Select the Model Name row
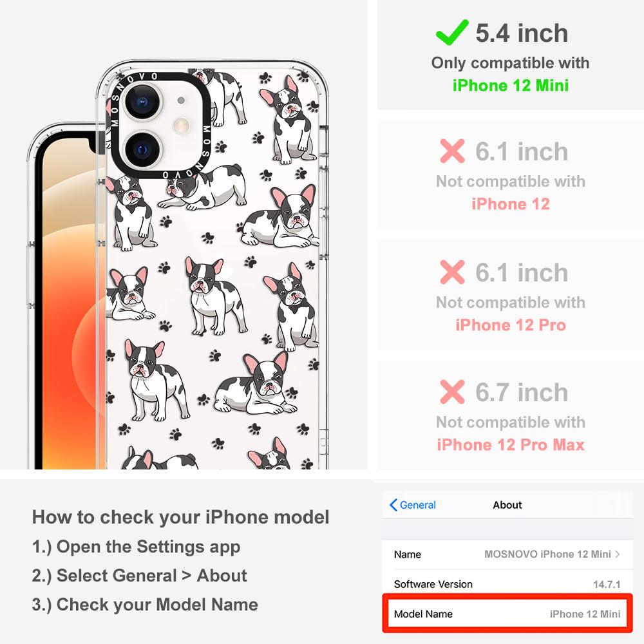The image size is (644, 644). click(x=507, y=614)
